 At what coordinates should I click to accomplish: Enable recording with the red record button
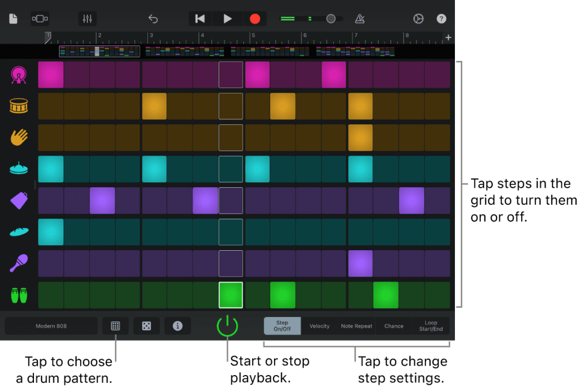[254, 18]
